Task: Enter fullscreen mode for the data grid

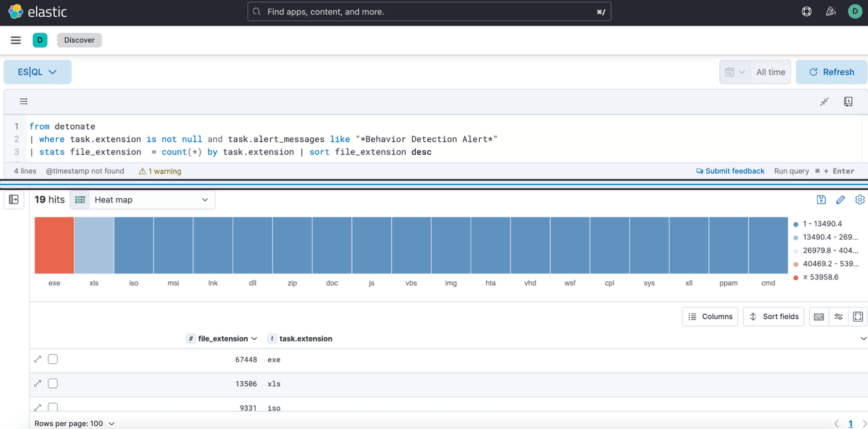Action: [858, 316]
